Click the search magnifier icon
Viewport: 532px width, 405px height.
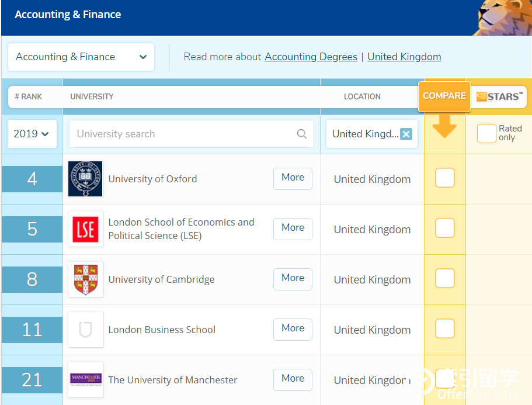coord(302,134)
